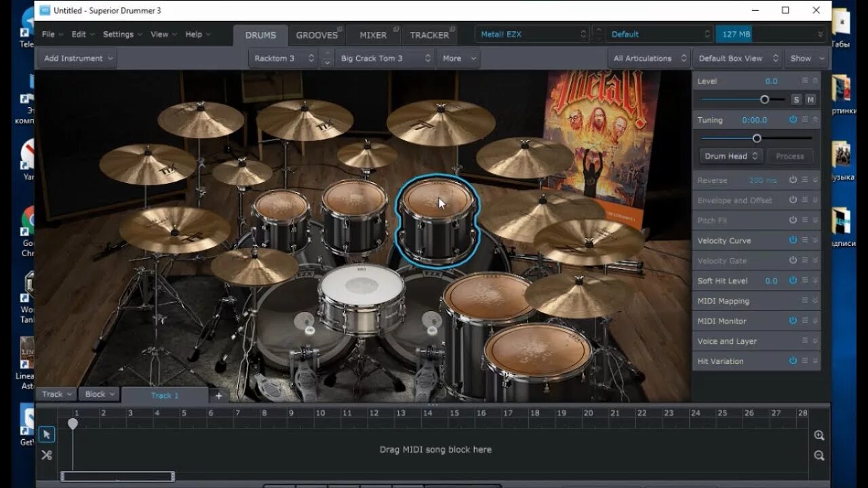Select the arrow pointer tool in the timeline

coord(46,434)
